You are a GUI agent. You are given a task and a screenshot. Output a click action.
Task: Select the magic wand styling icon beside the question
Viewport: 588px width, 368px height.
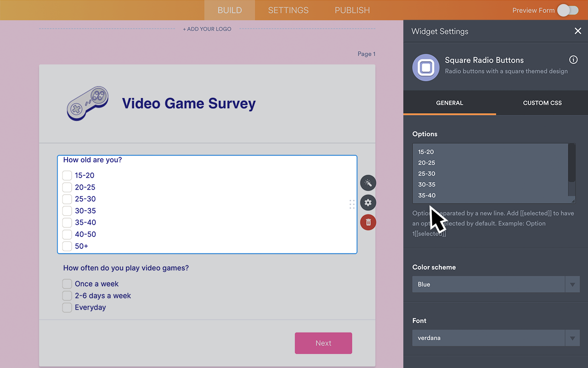pyautogui.click(x=368, y=183)
